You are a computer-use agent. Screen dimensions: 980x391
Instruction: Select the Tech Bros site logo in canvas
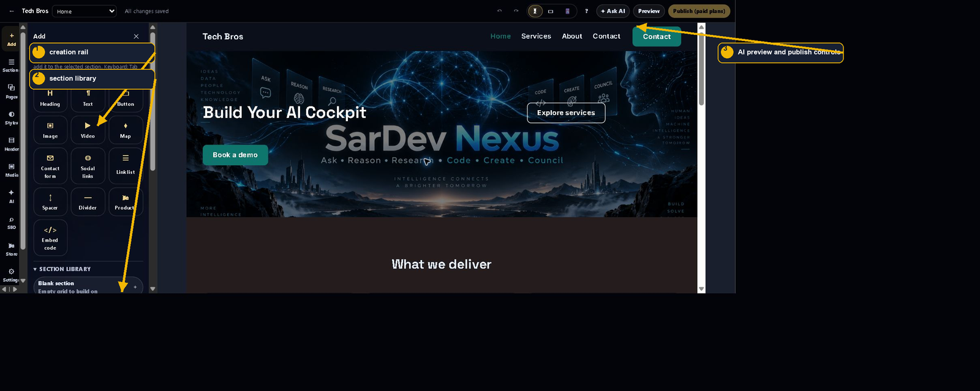coord(223,37)
